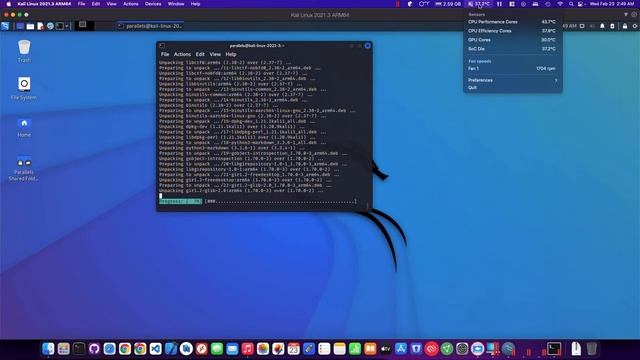Open Apple TV from the Dock

pos(385,349)
